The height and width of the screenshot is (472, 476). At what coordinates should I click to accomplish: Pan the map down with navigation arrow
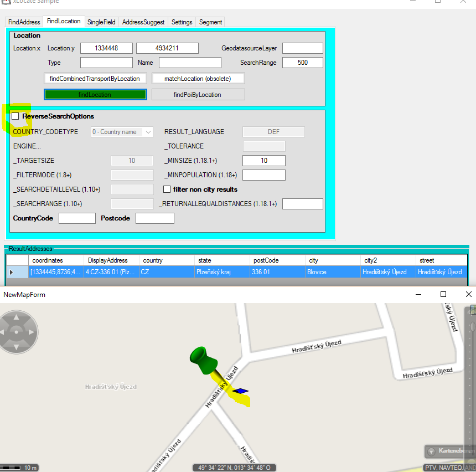pyautogui.click(x=17, y=347)
